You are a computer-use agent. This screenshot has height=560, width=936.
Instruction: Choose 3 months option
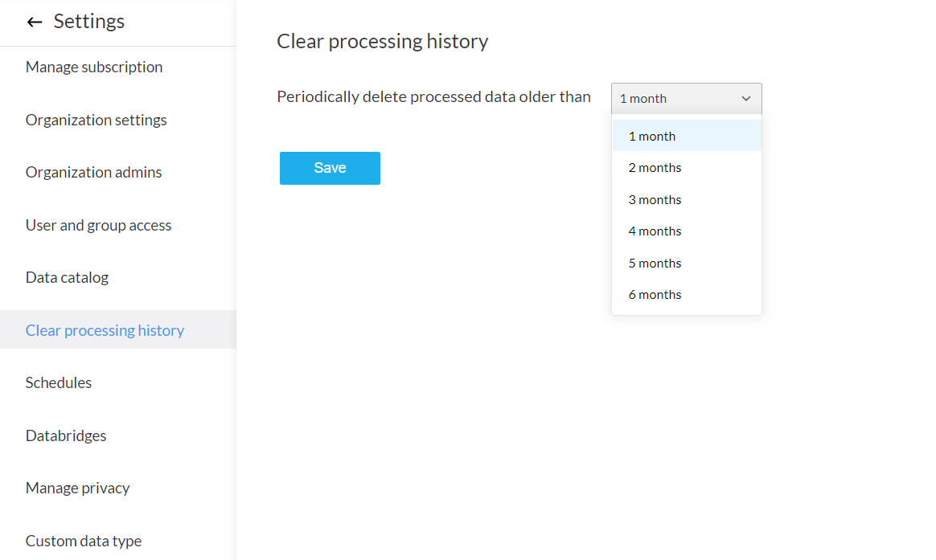pos(686,200)
